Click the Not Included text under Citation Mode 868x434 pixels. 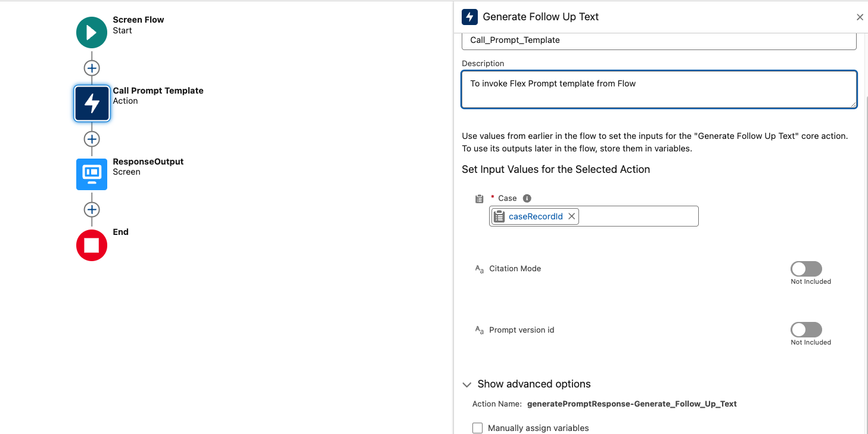pyautogui.click(x=811, y=281)
